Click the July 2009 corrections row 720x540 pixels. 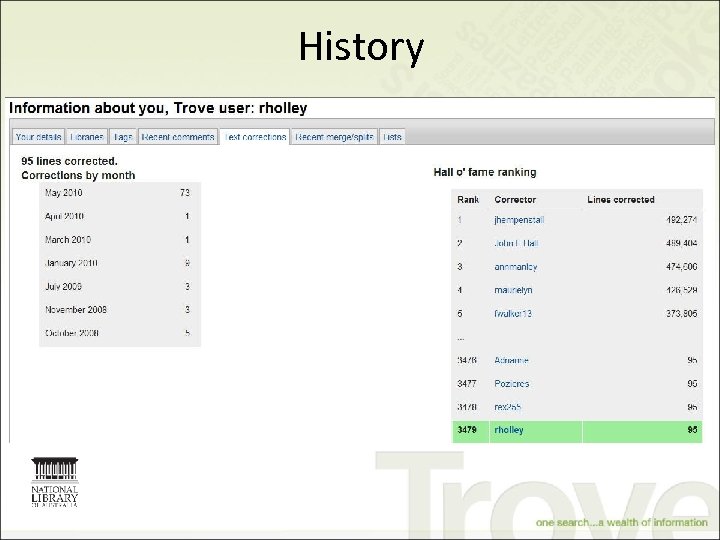click(x=120, y=287)
